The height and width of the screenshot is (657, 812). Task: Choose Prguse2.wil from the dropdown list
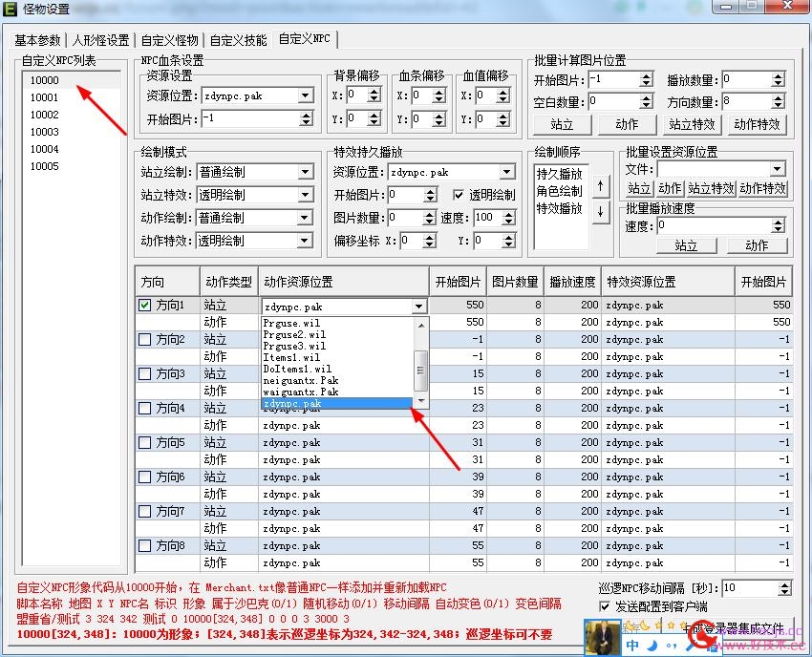(x=337, y=334)
